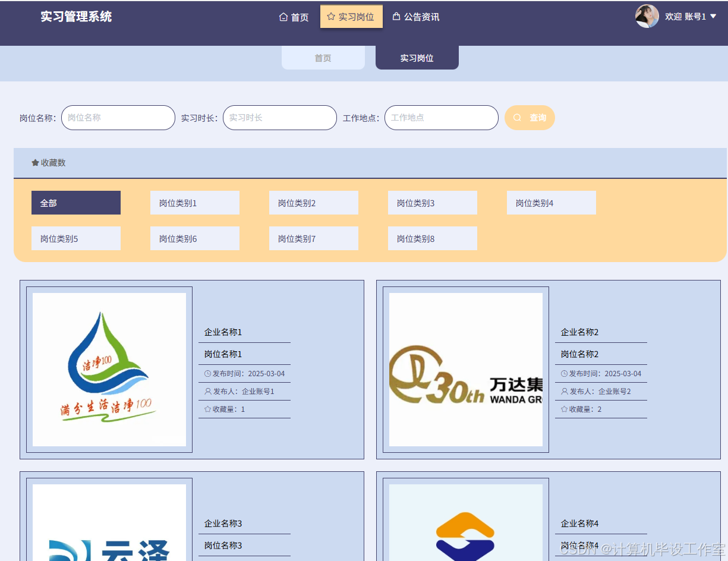Viewport: 728px width, 561px height.
Task: Click person icon beside 发布人：企业账号2
Action: (x=564, y=392)
